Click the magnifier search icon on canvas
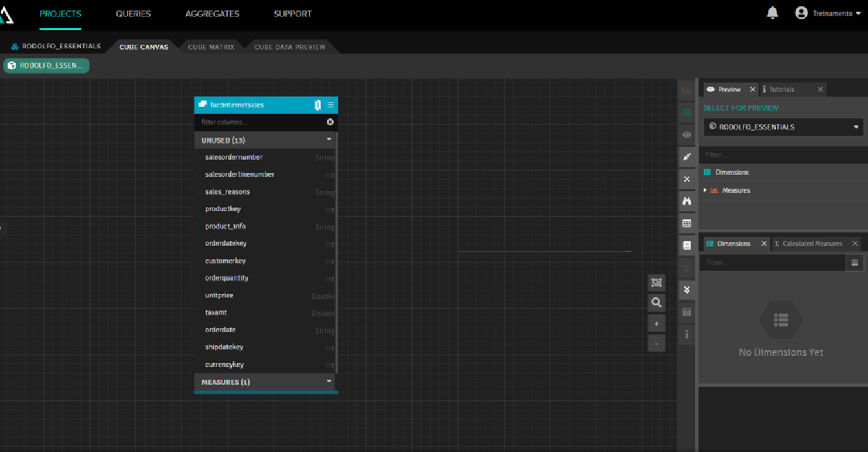868x452 pixels. click(656, 303)
